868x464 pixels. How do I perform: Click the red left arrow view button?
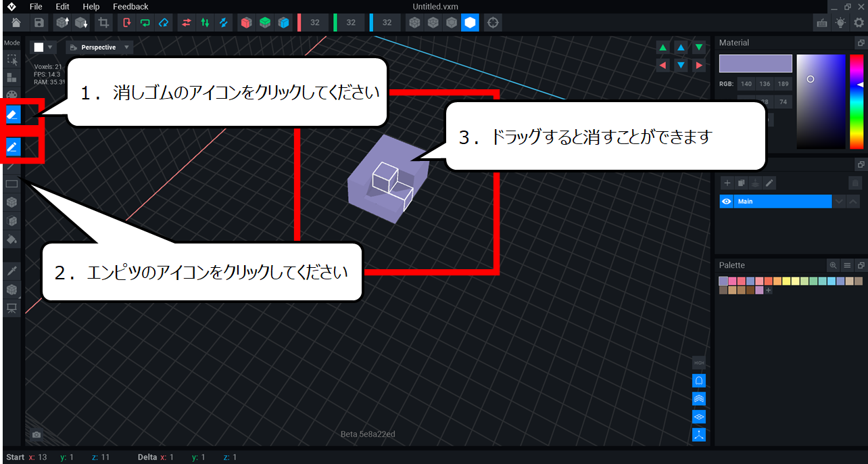click(662, 66)
